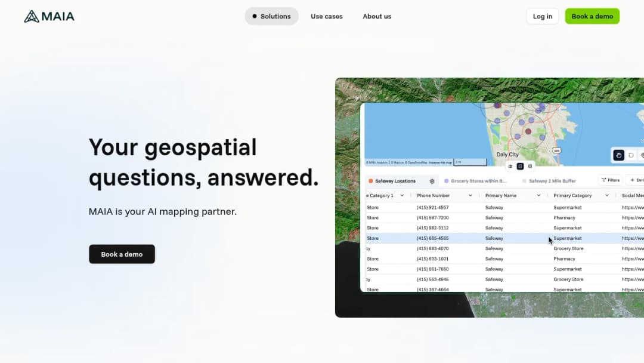Click Safeway in the (415) 982-3112 row
Viewport: 644px width, 363px height.
(x=494, y=228)
